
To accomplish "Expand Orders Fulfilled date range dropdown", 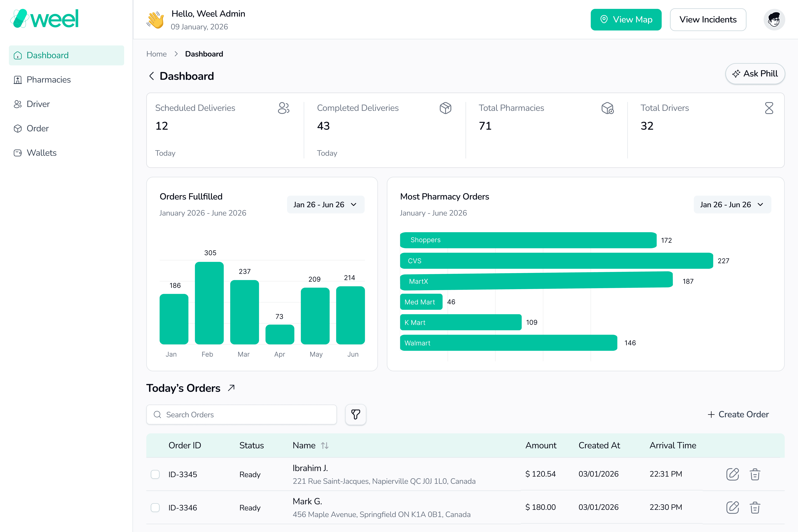I will [325, 205].
